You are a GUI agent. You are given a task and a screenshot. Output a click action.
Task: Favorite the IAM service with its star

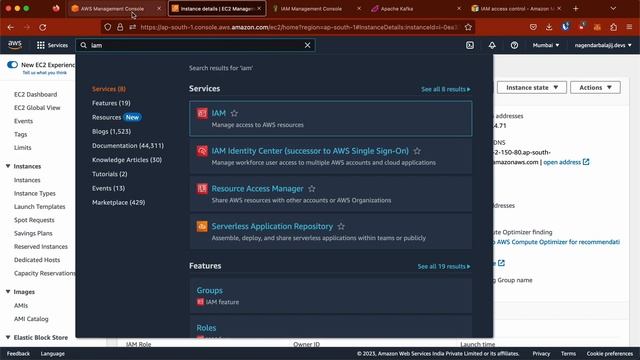234,113
